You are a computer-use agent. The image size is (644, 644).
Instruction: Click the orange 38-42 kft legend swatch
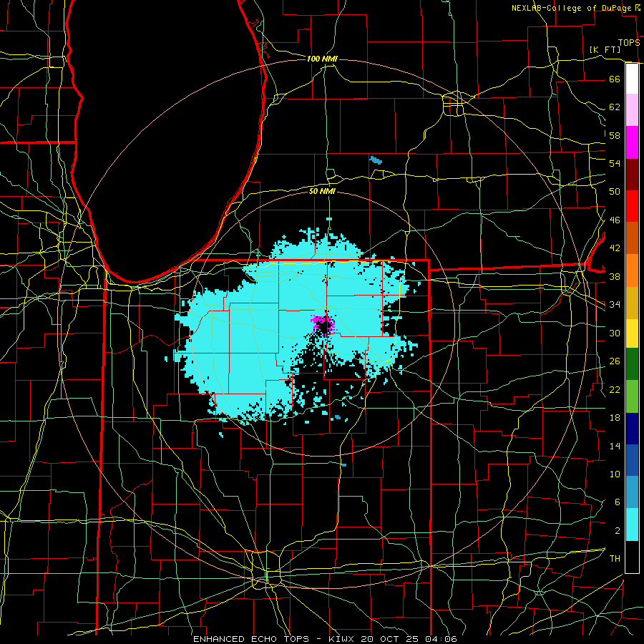click(632, 270)
